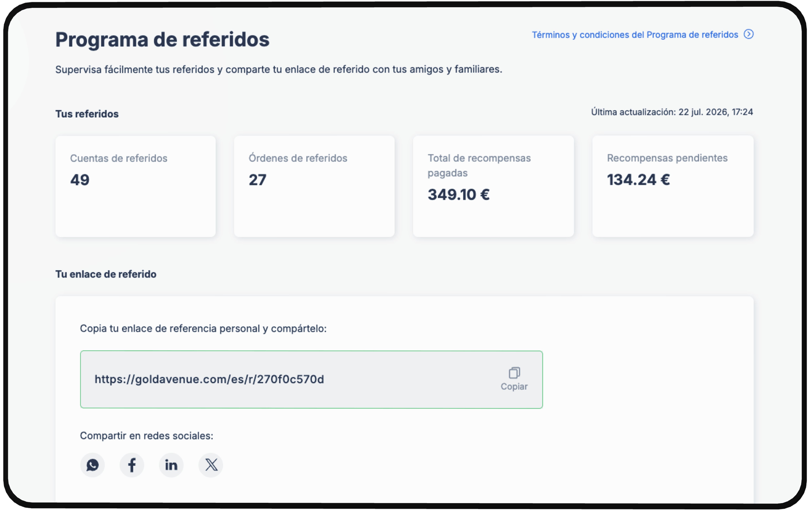812x512 pixels.
Task: Select the goldavenue referral URL field
Action: pos(311,379)
